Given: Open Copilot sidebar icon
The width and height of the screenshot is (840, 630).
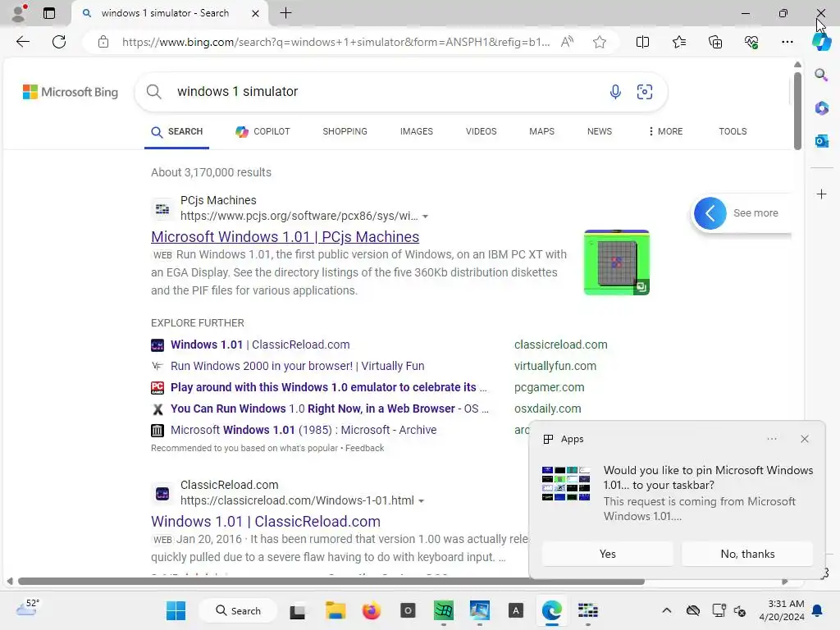Looking at the screenshot, I should click(x=821, y=42).
